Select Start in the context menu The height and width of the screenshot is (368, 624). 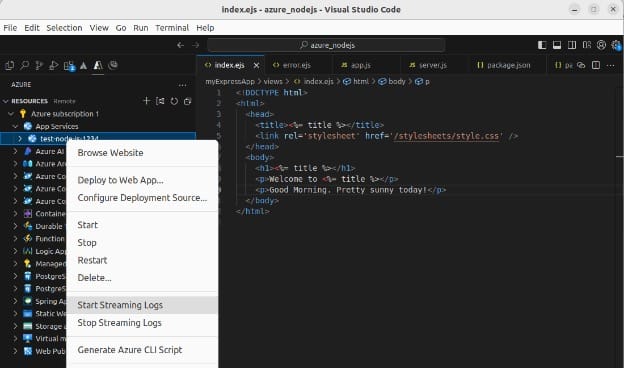pos(142,225)
